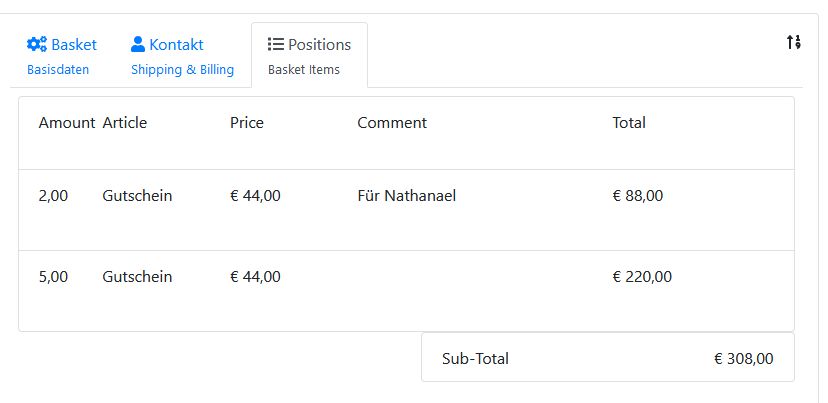Screen dimensions: 828x403
Task: Click the Article column header
Action: tap(124, 123)
